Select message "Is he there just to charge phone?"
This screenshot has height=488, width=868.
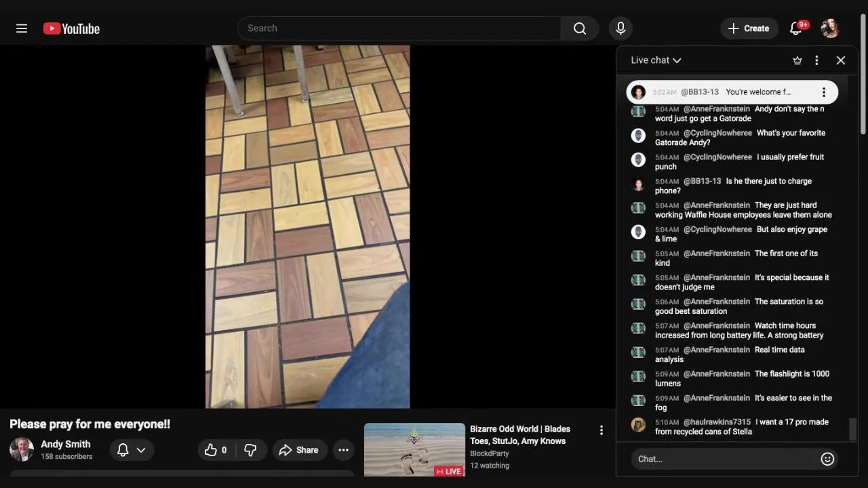point(733,186)
